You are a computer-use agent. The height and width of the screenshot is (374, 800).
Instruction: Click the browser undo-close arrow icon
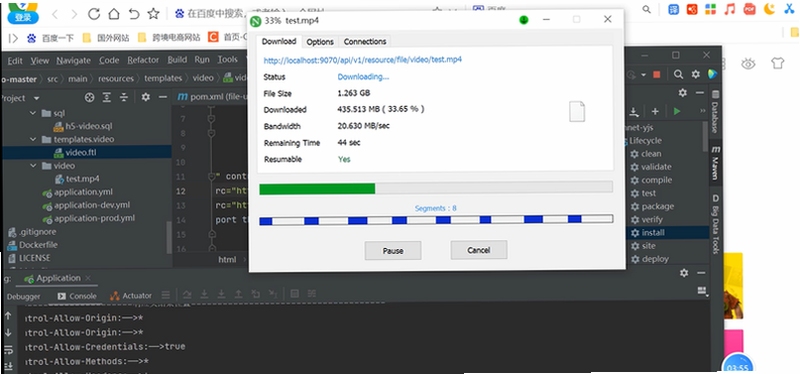134,14
